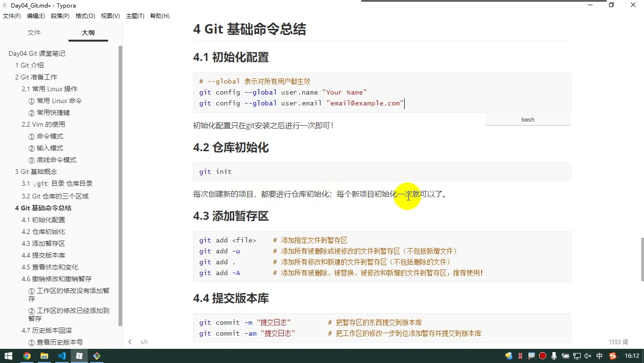Viewport: 644px width, 363px height.
Task: Toggle the 中 Chinese input mode indicator
Action: [x=600, y=356]
